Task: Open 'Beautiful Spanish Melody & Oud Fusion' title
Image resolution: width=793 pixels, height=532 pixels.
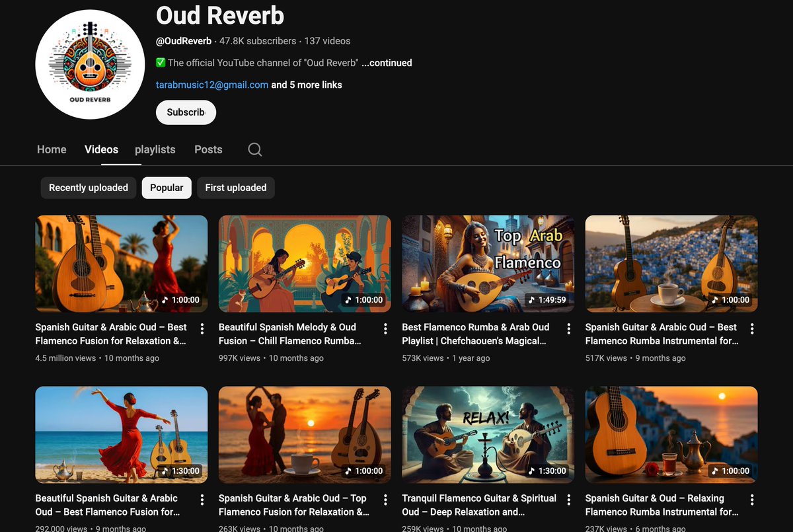Action: click(290, 334)
